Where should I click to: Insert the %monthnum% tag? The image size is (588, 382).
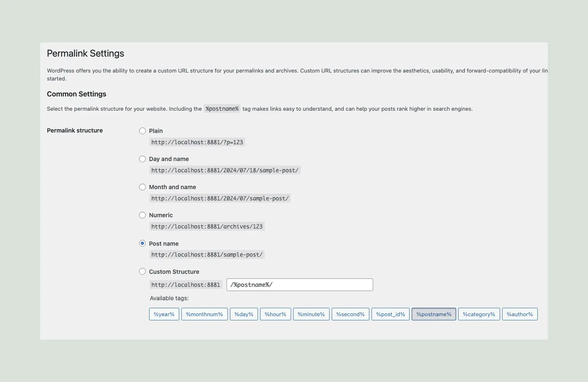[x=204, y=314]
